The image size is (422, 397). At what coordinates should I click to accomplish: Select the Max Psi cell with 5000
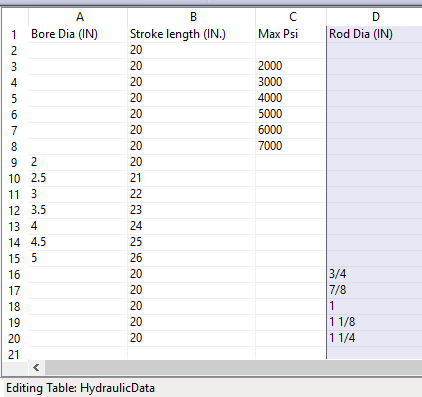pyautogui.click(x=291, y=114)
